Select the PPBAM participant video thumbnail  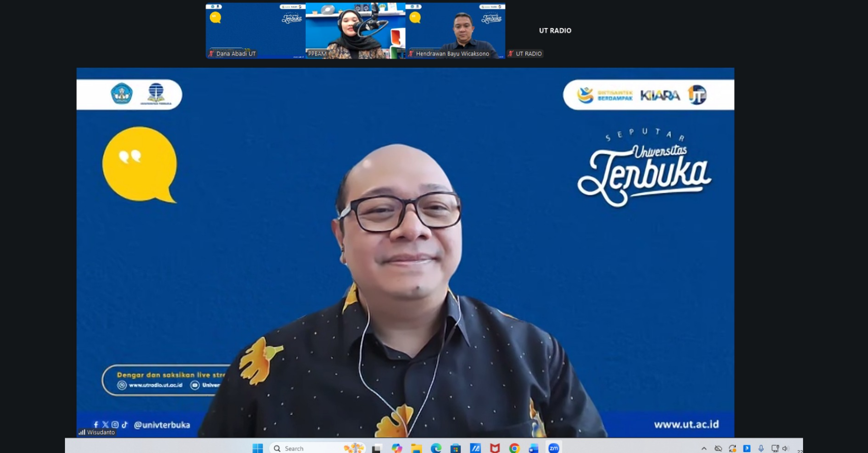coord(355,31)
